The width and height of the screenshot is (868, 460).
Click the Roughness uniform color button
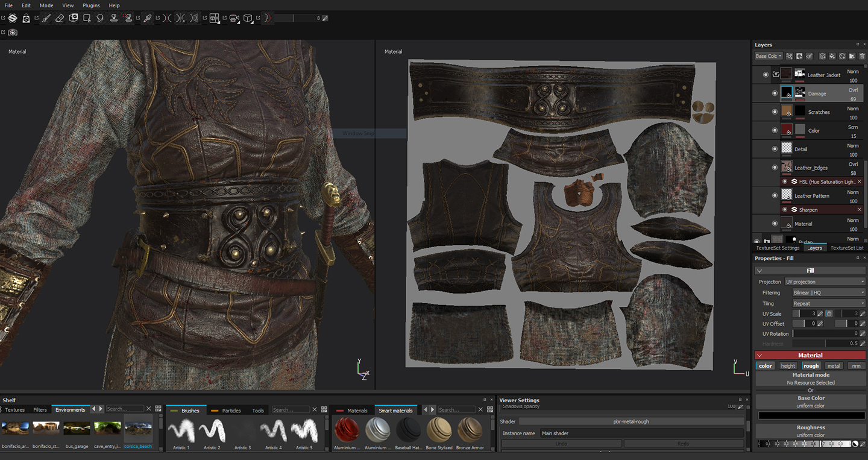point(811,431)
